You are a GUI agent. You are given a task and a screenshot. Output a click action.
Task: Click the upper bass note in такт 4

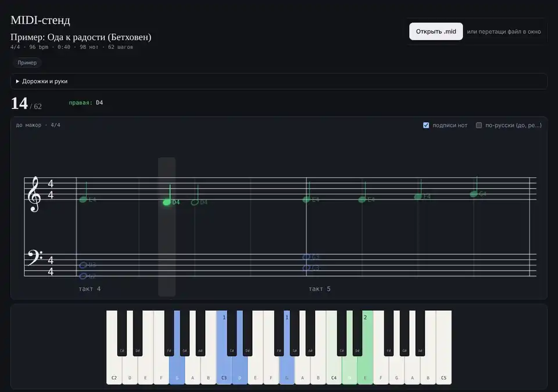click(x=83, y=265)
